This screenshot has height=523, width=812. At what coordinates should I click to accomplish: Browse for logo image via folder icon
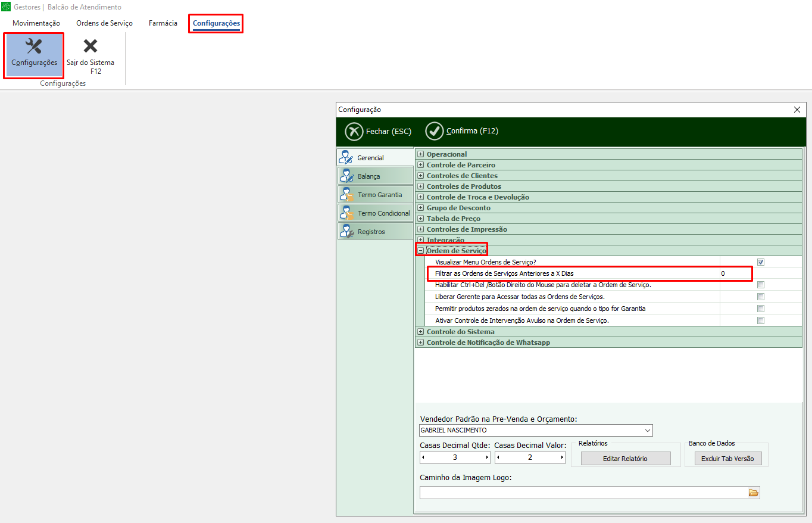(x=754, y=493)
